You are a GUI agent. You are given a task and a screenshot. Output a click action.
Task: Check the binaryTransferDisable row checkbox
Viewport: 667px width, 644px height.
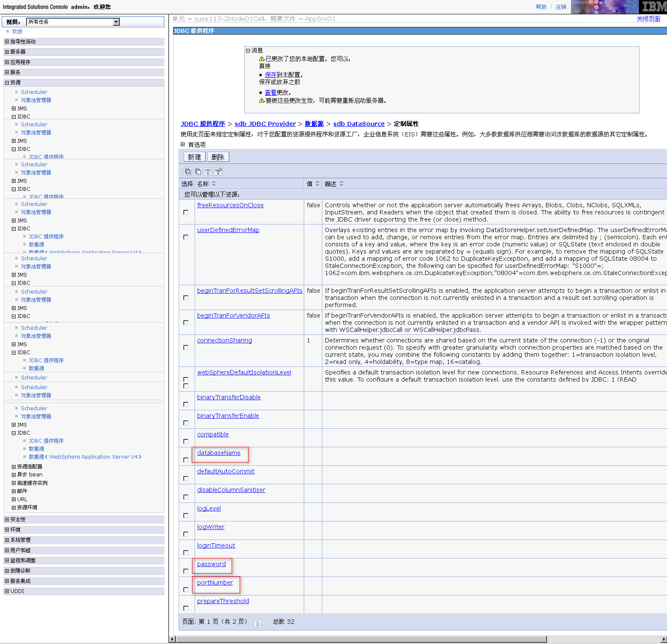pos(186,404)
